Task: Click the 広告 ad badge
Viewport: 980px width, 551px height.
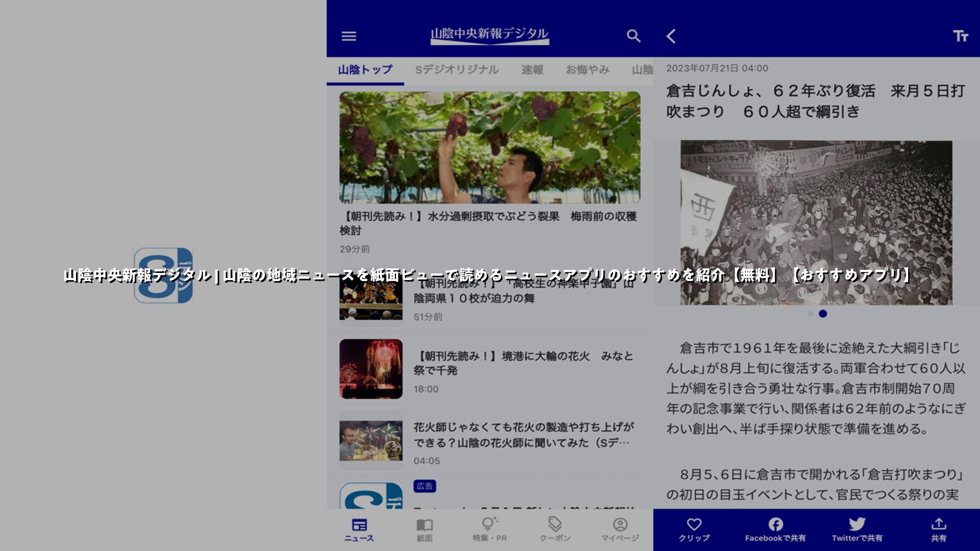Action: (x=425, y=486)
